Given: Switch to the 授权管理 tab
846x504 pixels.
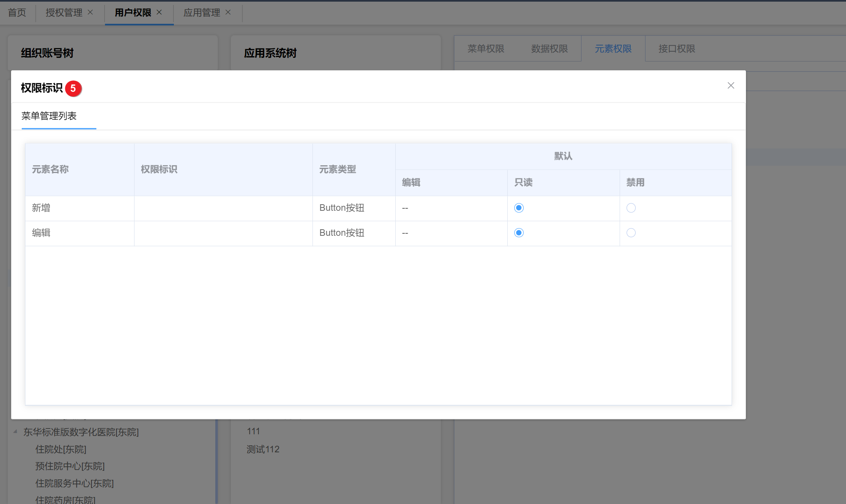Looking at the screenshot, I should [64, 13].
